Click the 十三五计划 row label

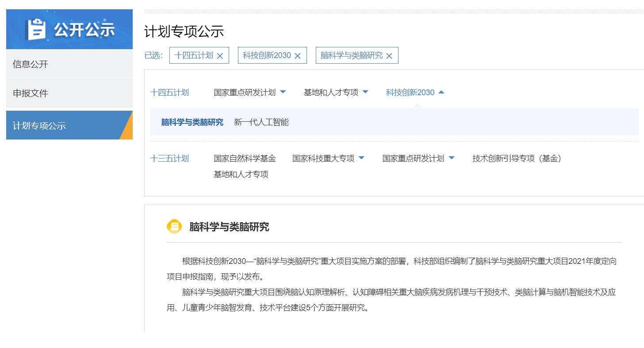[x=169, y=159]
